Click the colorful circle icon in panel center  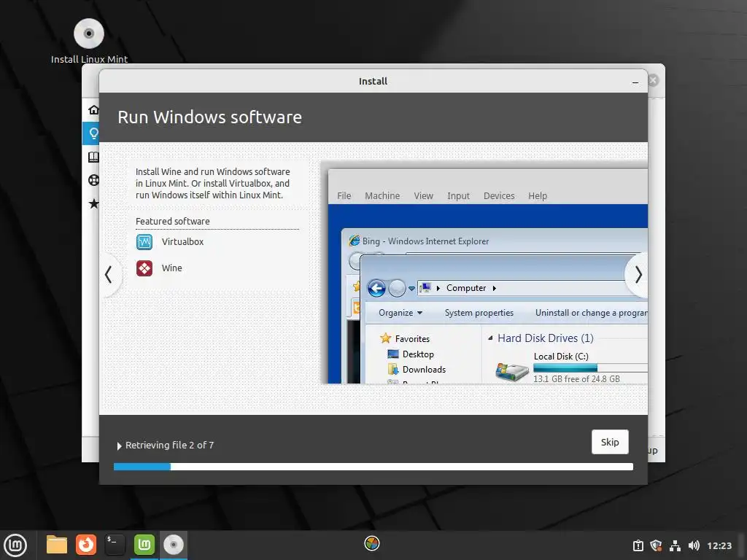371,543
